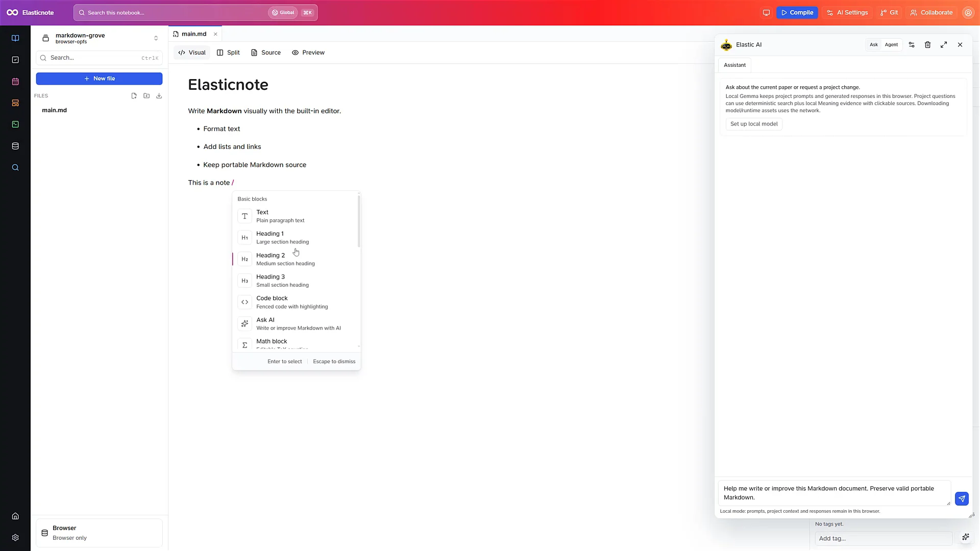Image resolution: width=980 pixels, height=551 pixels.
Task: Go to home icon in sidebar
Action: pyautogui.click(x=15, y=516)
